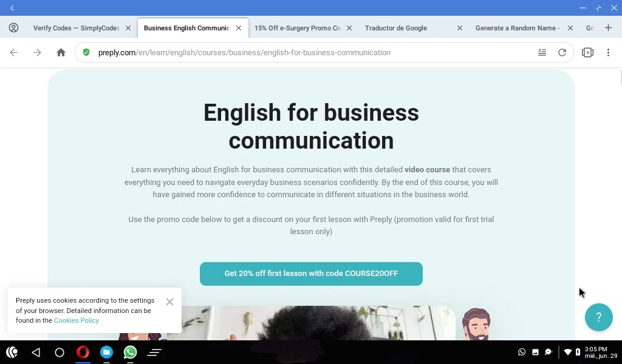Close the Traductor de Google tab
This screenshot has height=364, width=622.
click(x=459, y=28)
